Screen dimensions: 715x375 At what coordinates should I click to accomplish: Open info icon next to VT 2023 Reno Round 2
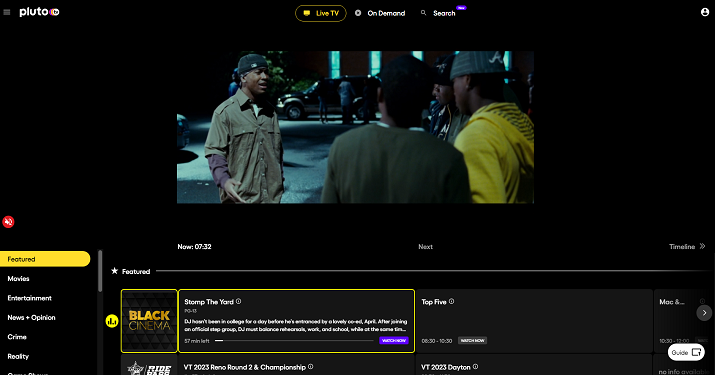coord(311,367)
